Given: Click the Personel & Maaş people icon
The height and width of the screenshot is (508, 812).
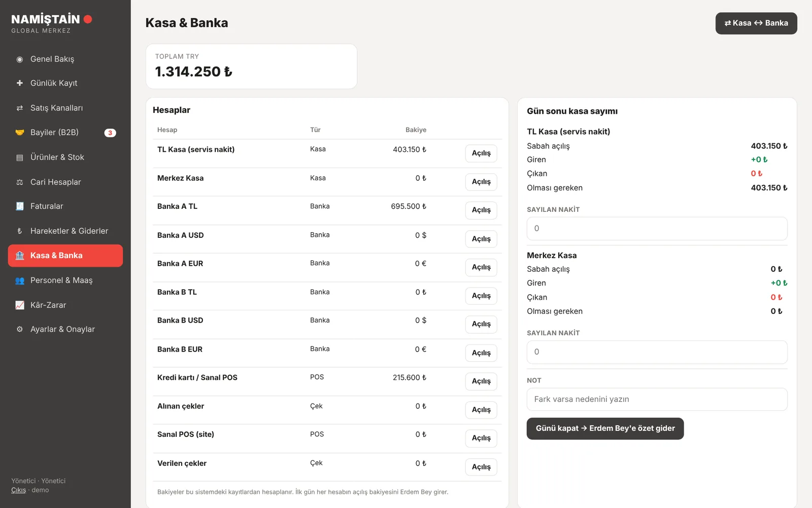Looking at the screenshot, I should coord(20,280).
